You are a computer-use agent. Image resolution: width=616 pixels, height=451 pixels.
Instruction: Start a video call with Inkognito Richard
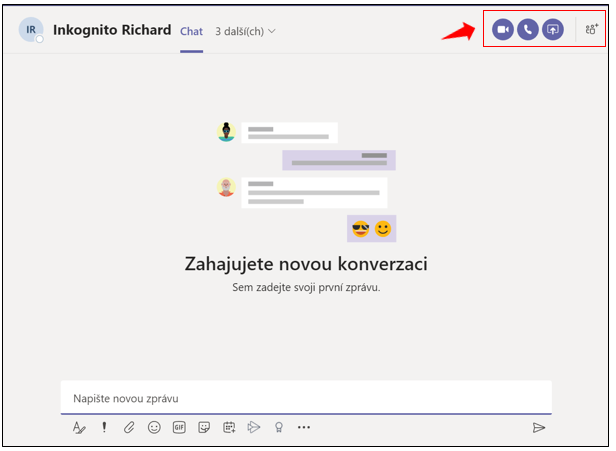tap(502, 29)
